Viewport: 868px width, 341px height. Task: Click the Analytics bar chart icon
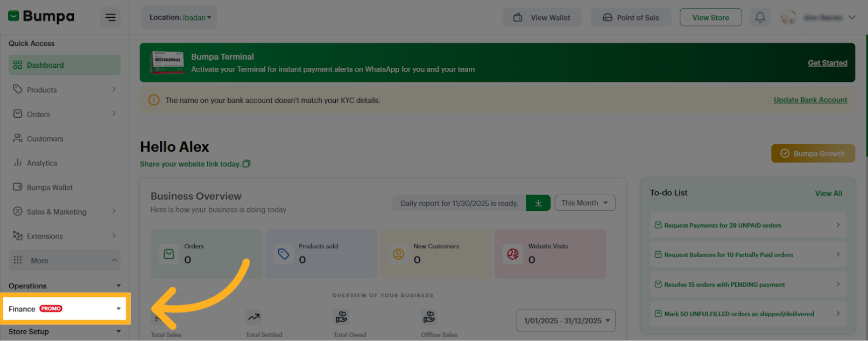coord(18,162)
